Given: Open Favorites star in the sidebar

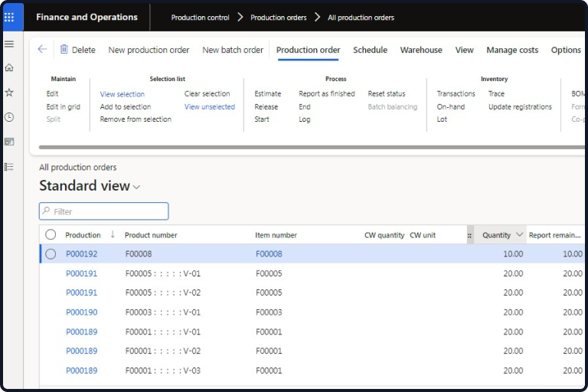Looking at the screenshot, I should (x=9, y=93).
